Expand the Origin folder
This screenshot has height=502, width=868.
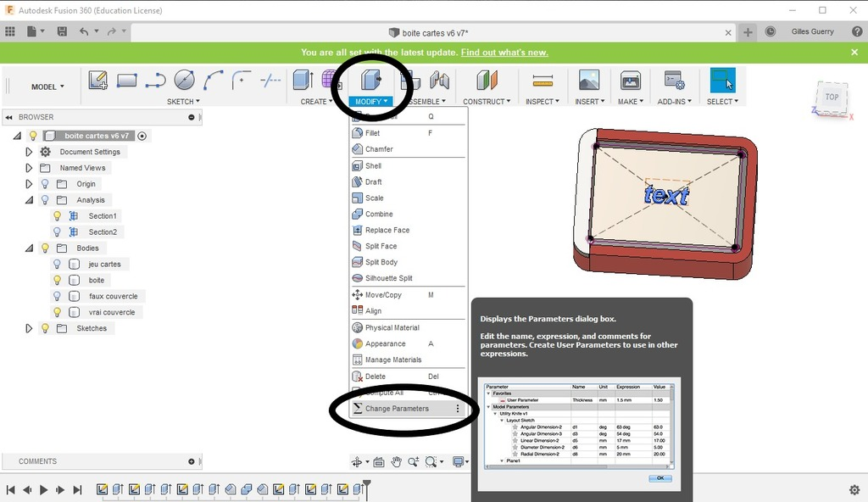pyautogui.click(x=29, y=184)
